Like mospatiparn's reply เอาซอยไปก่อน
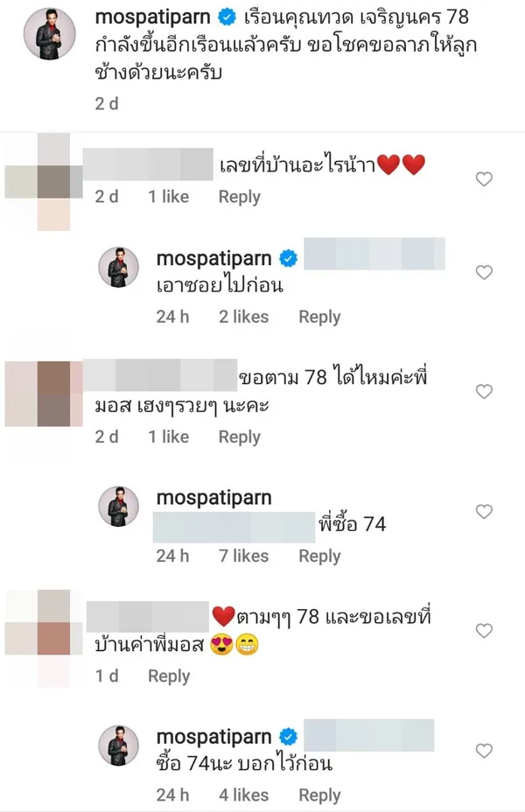 tap(484, 272)
